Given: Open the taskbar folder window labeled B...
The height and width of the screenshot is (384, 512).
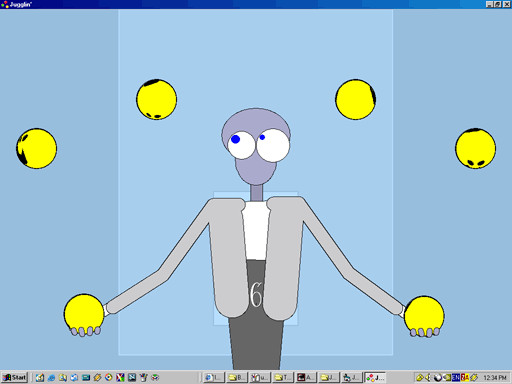Looking at the screenshot, I should click(237, 377).
